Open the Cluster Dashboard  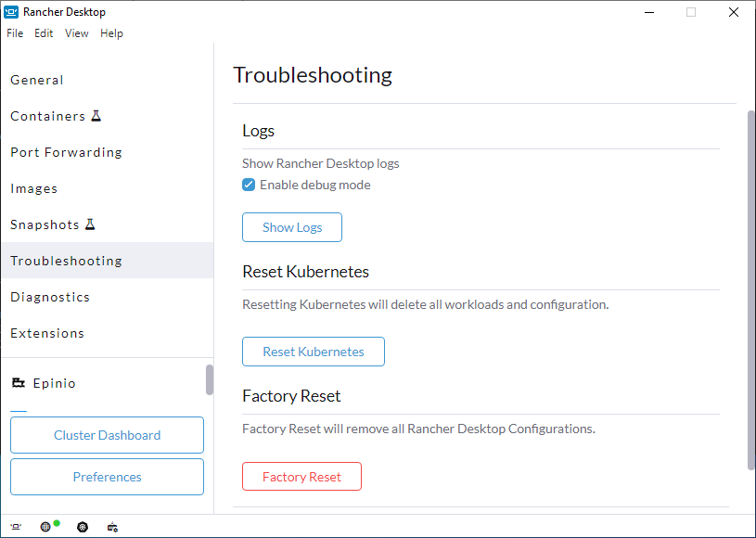pos(107,435)
